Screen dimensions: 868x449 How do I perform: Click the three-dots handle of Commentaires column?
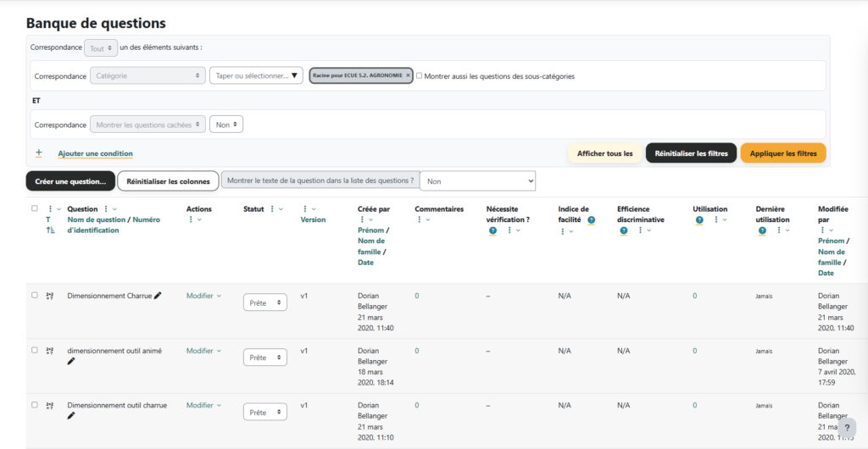420,219
